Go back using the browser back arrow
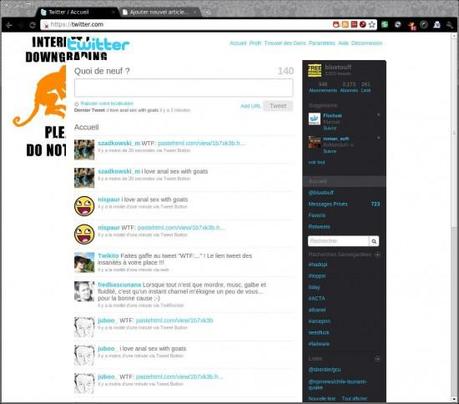Viewport: 459px width, 404px height. tap(9, 25)
